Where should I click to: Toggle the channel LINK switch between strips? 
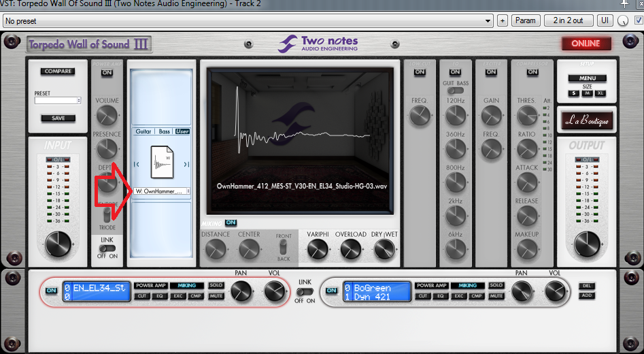(x=305, y=292)
